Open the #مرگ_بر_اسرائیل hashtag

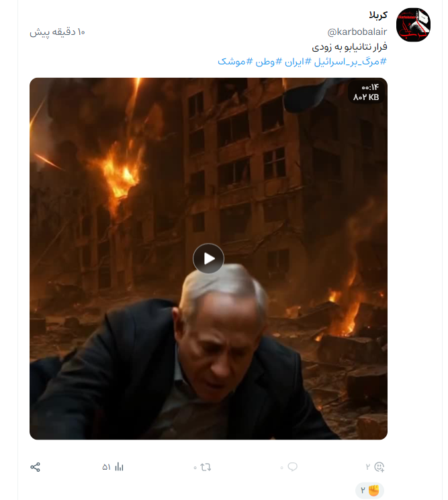tap(351, 61)
